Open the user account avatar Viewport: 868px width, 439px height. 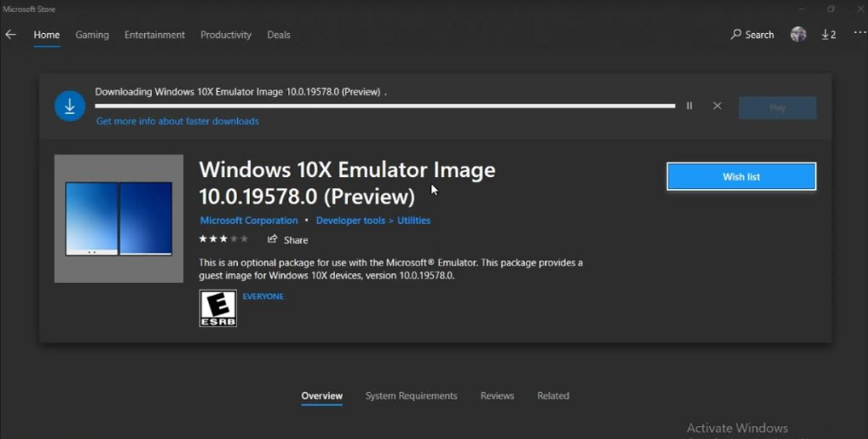(799, 35)
